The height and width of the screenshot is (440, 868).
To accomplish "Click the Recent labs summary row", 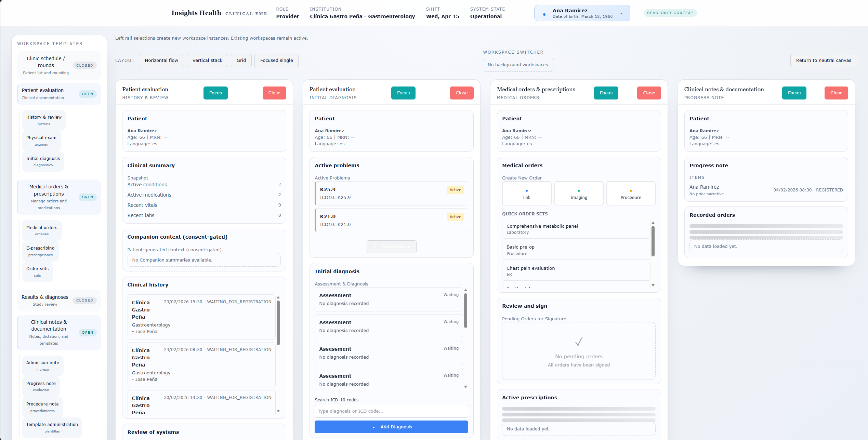I will [204, 215].
